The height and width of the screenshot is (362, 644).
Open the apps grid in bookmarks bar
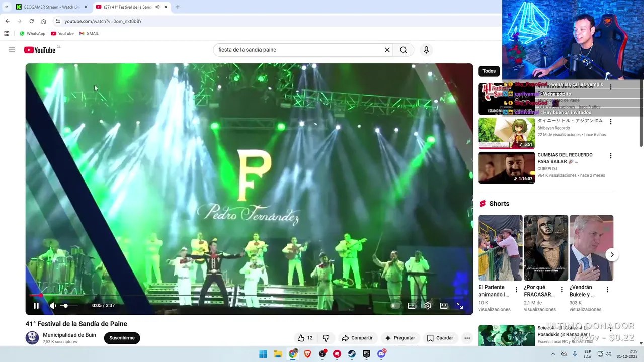[7, 34]
